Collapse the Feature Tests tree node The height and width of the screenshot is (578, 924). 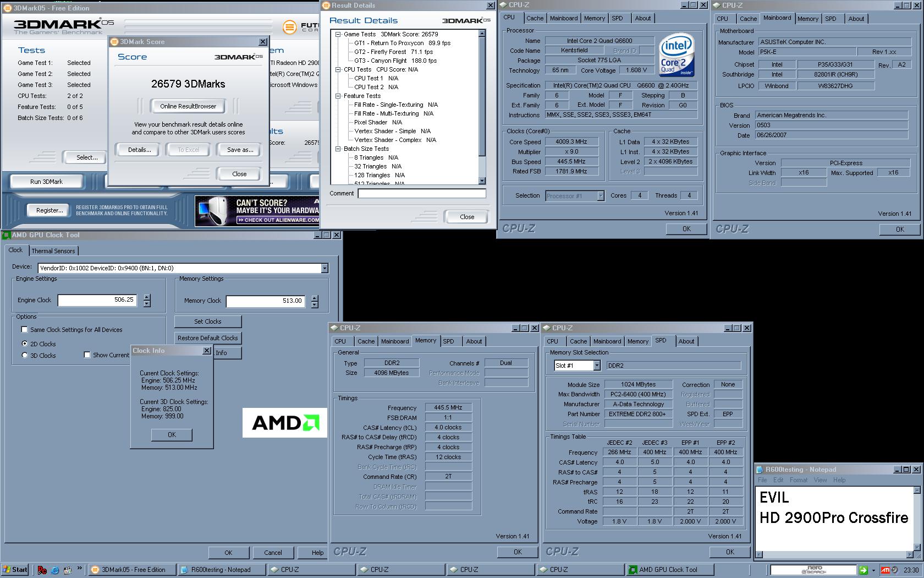(x=338, y=96)
